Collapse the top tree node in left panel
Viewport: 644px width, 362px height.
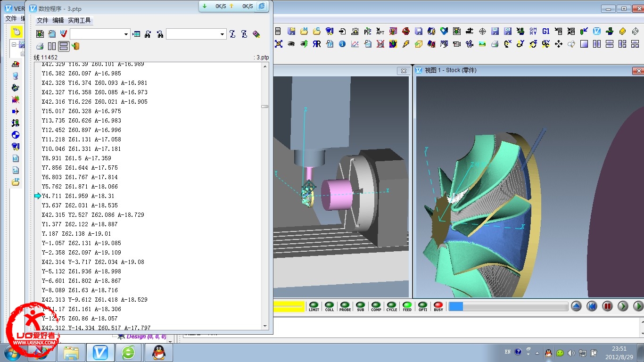coord(14,45)
